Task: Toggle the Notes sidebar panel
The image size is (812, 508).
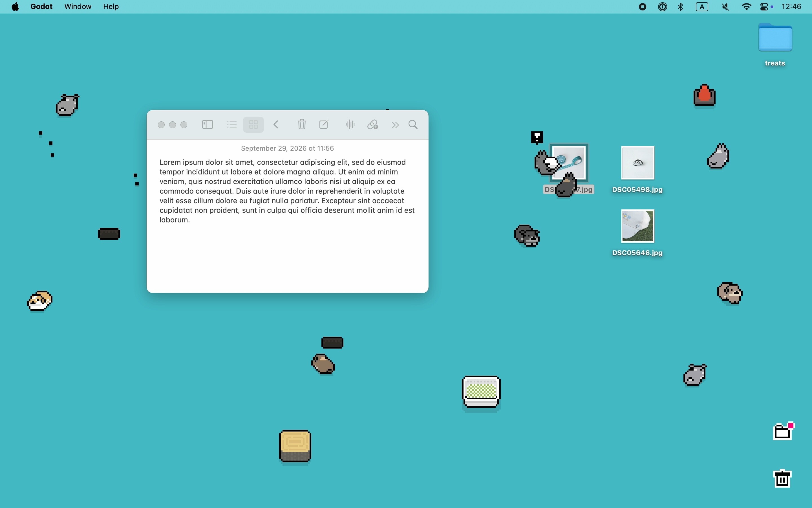Action: (207, 125)
